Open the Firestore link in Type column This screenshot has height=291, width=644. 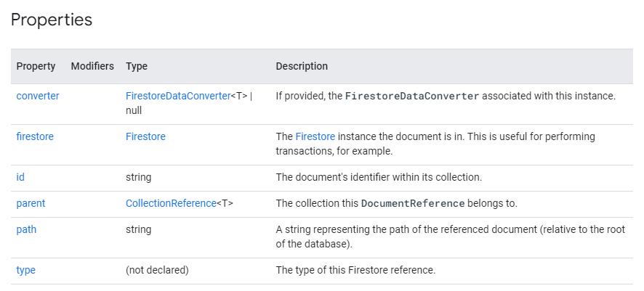pyautogui.click(x=146, y=136)
